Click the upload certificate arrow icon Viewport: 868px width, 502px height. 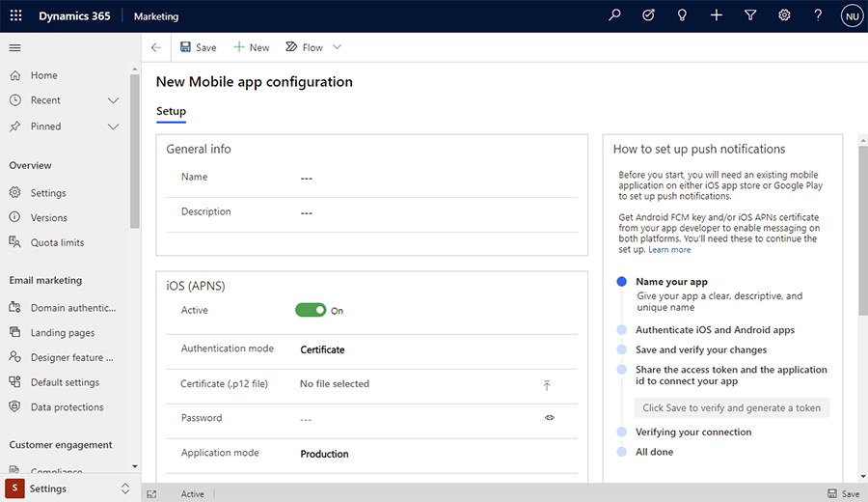(547, 385)
